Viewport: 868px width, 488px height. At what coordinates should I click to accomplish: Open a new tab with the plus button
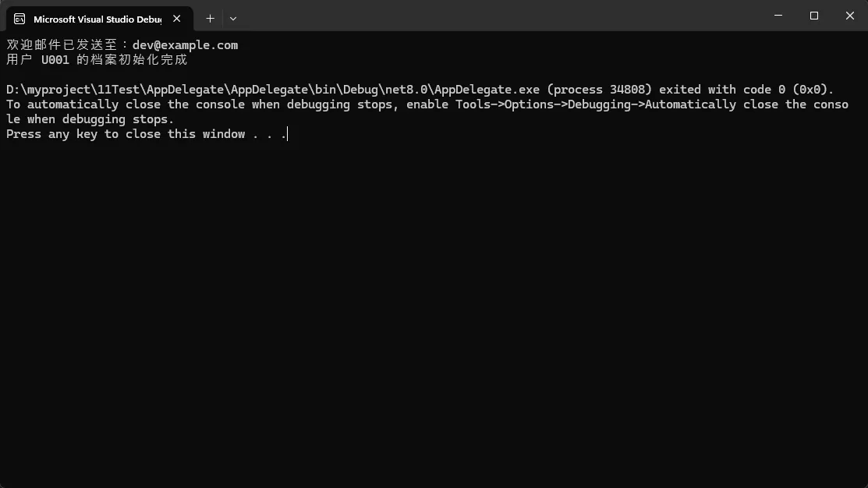point(210,19)
